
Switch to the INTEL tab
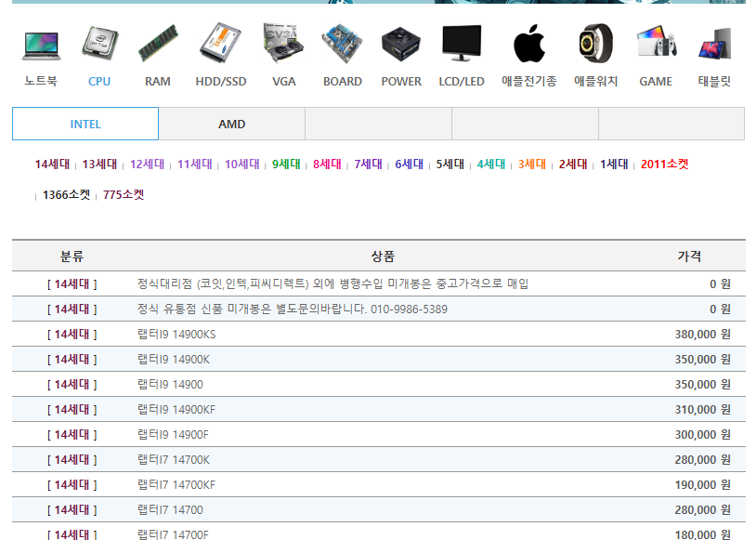(x=85, y=124)
